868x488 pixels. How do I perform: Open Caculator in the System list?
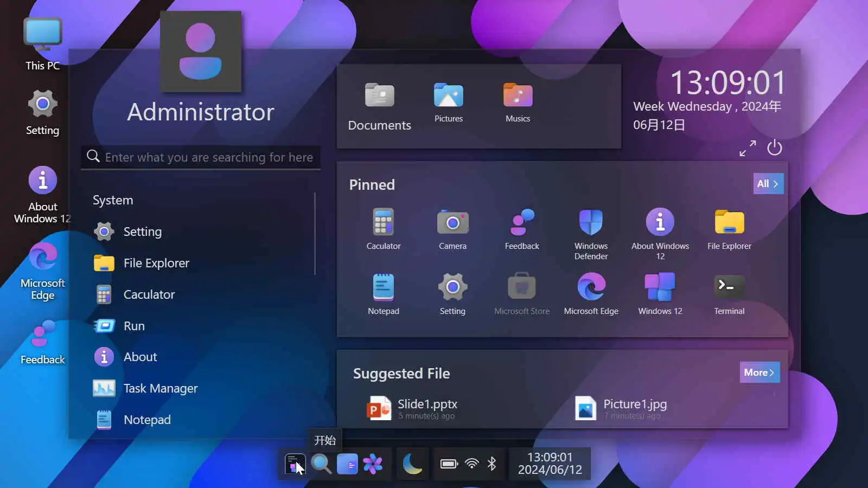134,294
